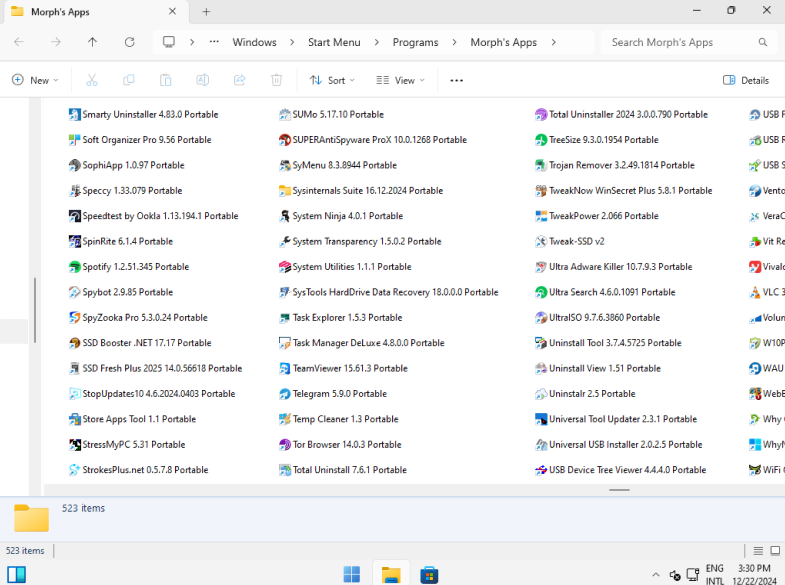Open the taskbar clock and date
Image resolution: width=785 pixels, height=585 pixels.
(x=754, y=574)
